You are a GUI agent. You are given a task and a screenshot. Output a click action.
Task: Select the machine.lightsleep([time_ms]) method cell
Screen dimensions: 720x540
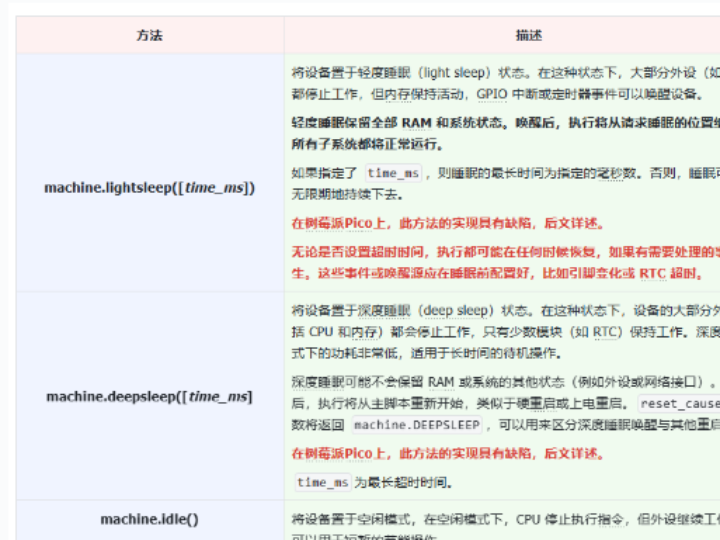(x=150, y=188)
